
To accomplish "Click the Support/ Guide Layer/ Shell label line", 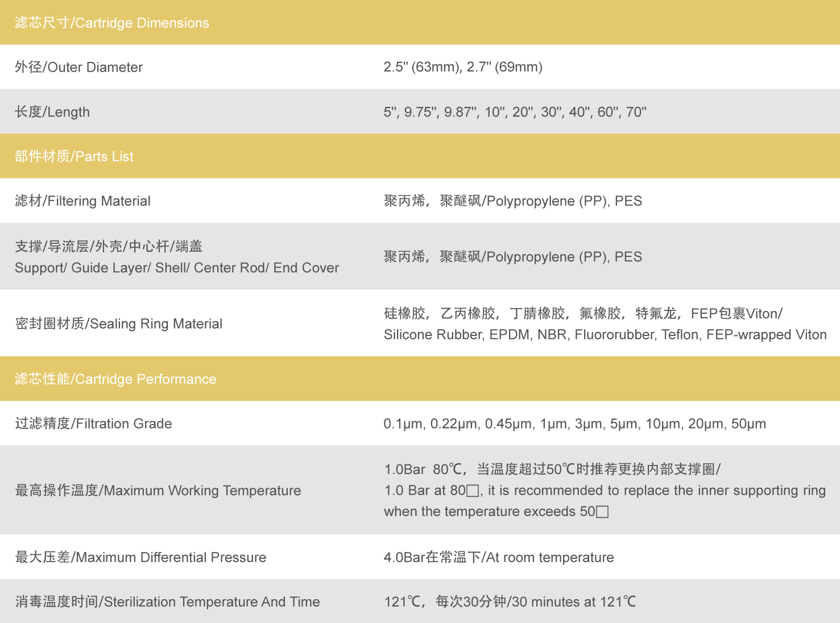I will pos(177,268).
